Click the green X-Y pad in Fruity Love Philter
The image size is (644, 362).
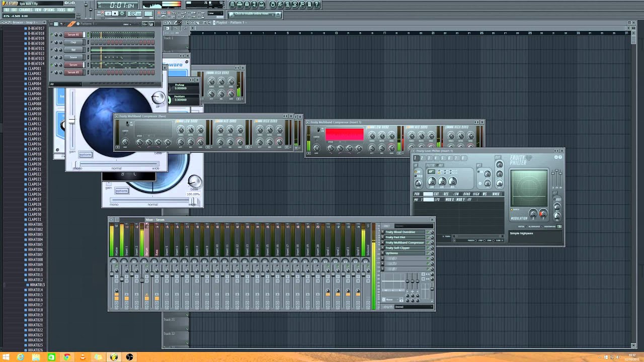click(529, 189)
